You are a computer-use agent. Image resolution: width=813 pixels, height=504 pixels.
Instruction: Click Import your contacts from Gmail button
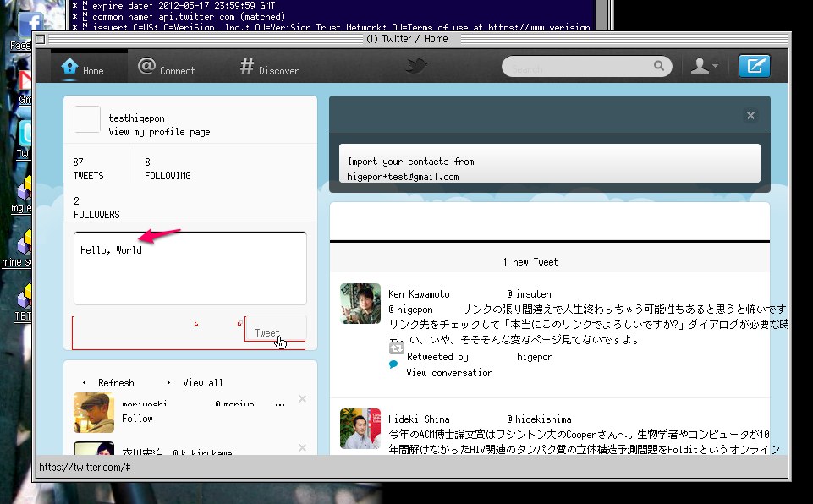550,163
